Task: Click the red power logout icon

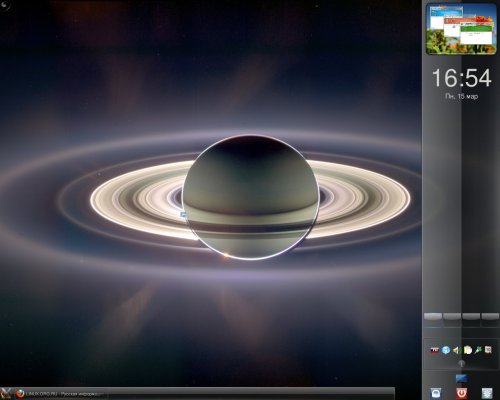Action: pyautogui.click(x=462, y=393)
